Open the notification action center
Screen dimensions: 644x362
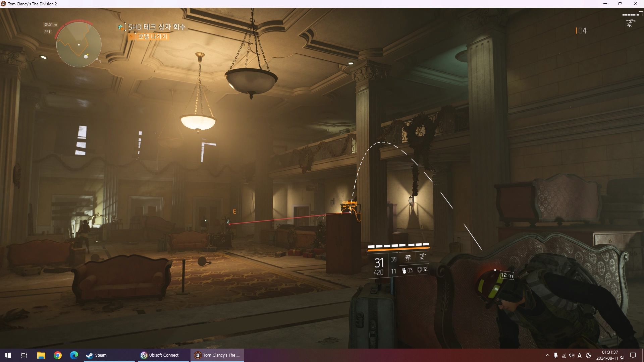(633, 355)
